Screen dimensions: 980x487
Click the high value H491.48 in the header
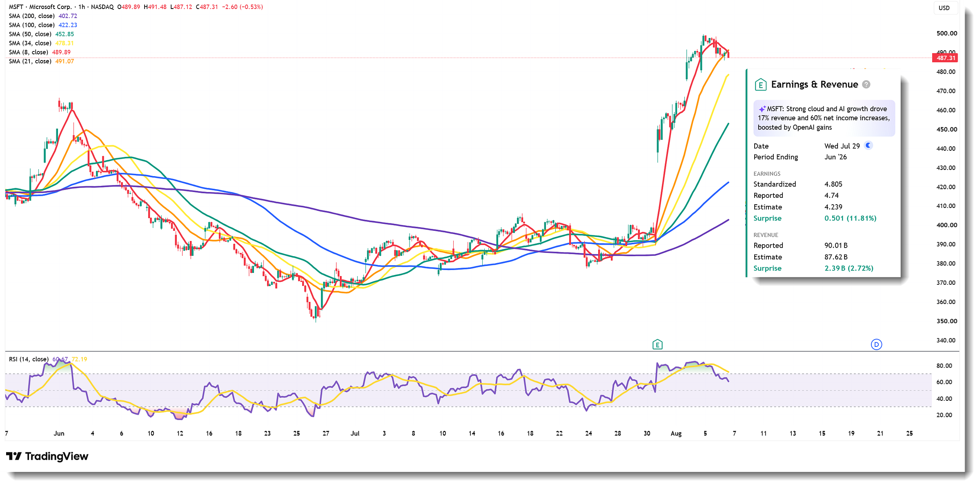click(x=155, y=7)
